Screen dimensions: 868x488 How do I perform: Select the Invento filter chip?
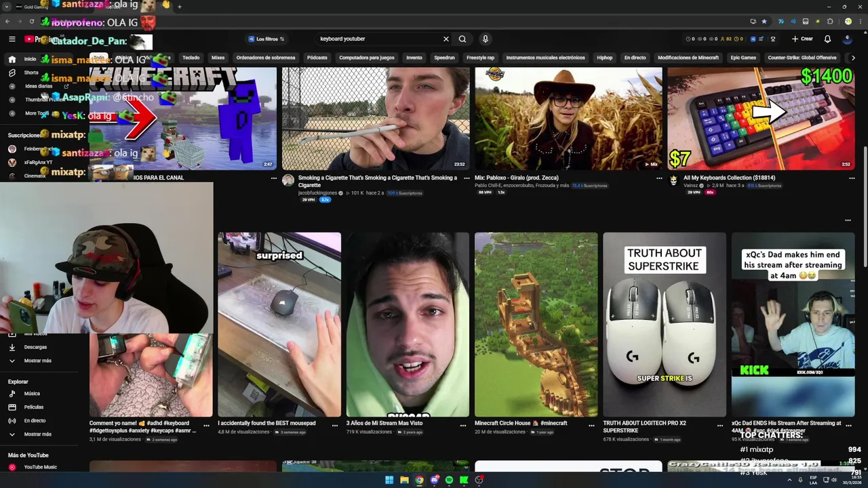coord(414,58)
